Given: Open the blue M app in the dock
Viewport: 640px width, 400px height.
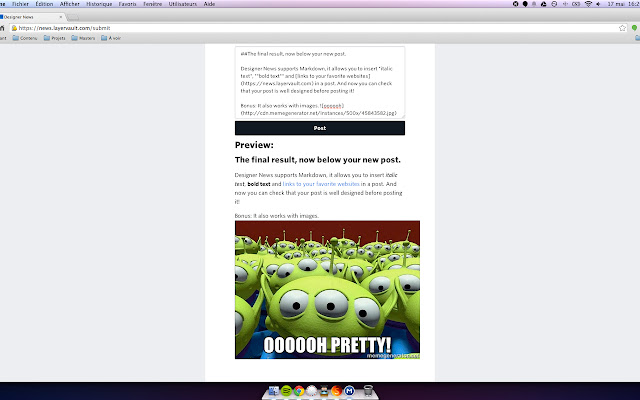Looking at the screenshot, I should (349, 391).
